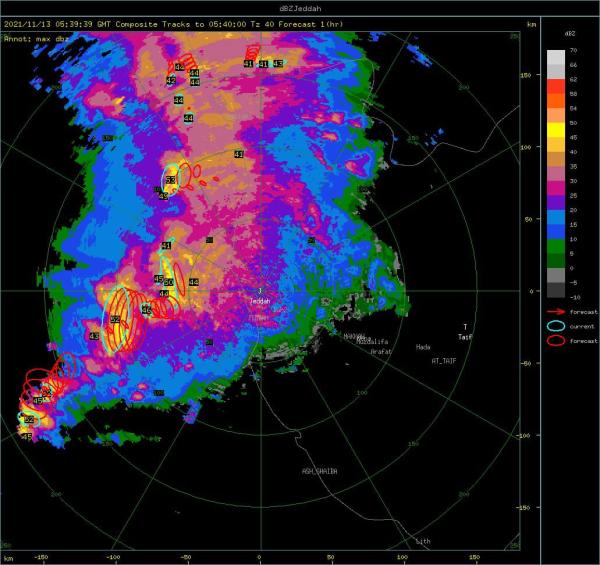
Task: Pick the magenta 25-30 dBZ color swatch
Action: point(556,188)
